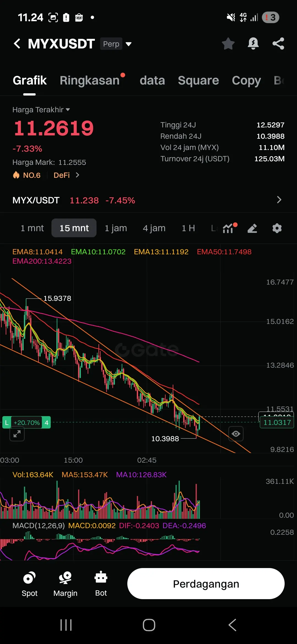Open Margin trading icon
This screenshot has height=644, width=297.
pyautogui.click(x=65, y=584)
